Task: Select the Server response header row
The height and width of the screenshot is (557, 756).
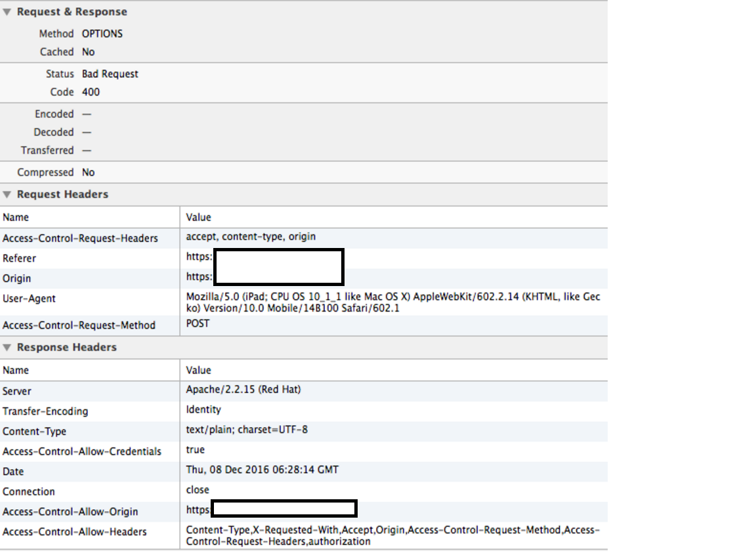Action: pos(17,391)
